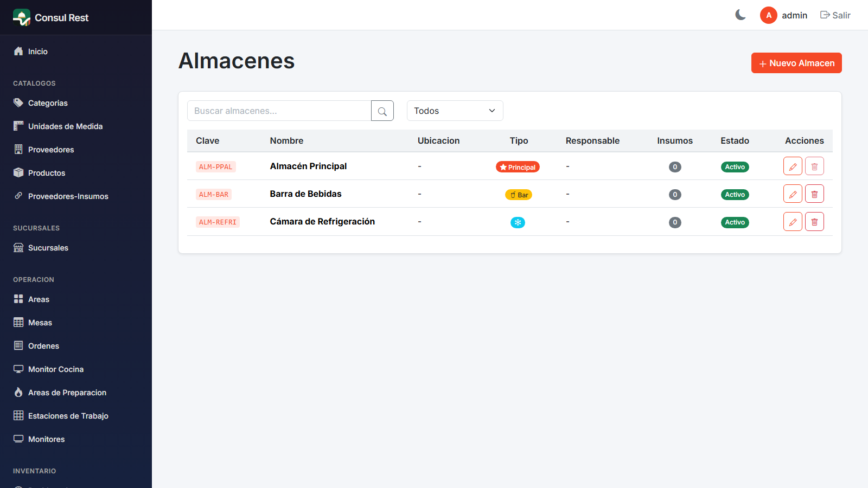This screenshot has height=488, width=868.
Task: Go to Inicio in sidebar
Action: 76,52
